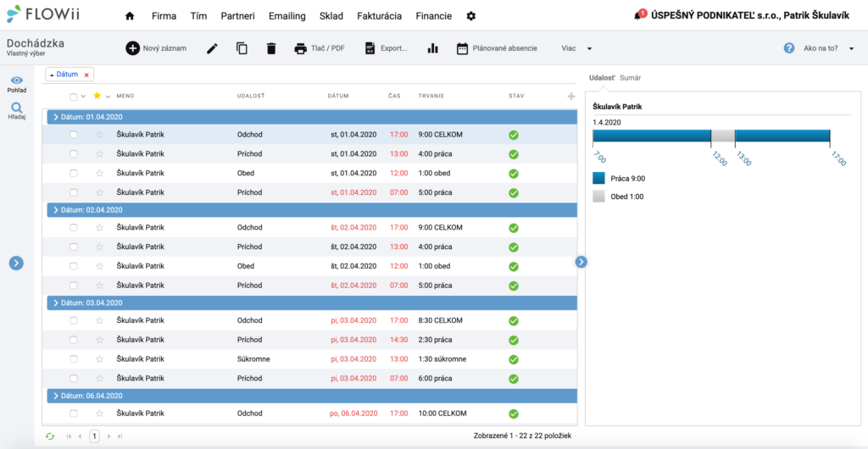Click the header star filter icon
The width and height of the screenshot is (868, 449).
[97, 96]
